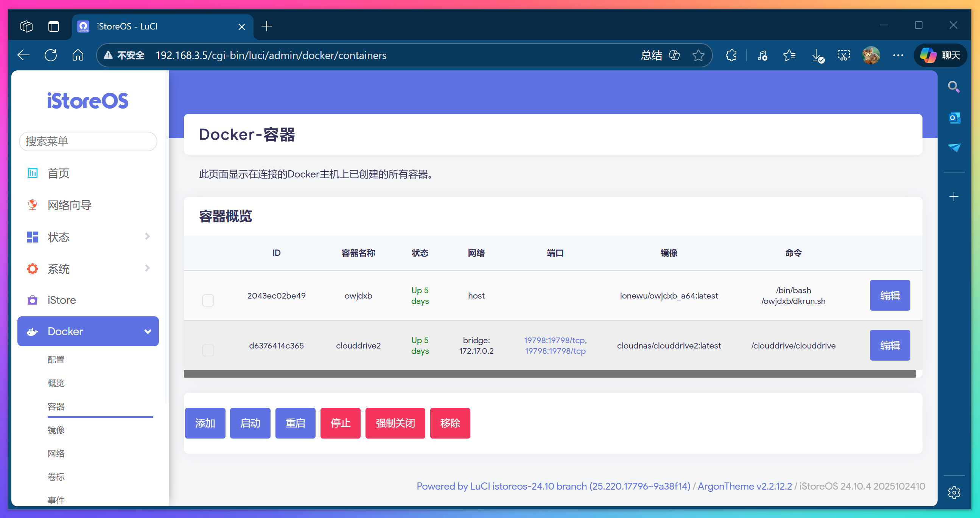Viewport: 980px width, 518px height.
Task: Open Copilot 聊天 in the browser toolbar
Action: 940,55
